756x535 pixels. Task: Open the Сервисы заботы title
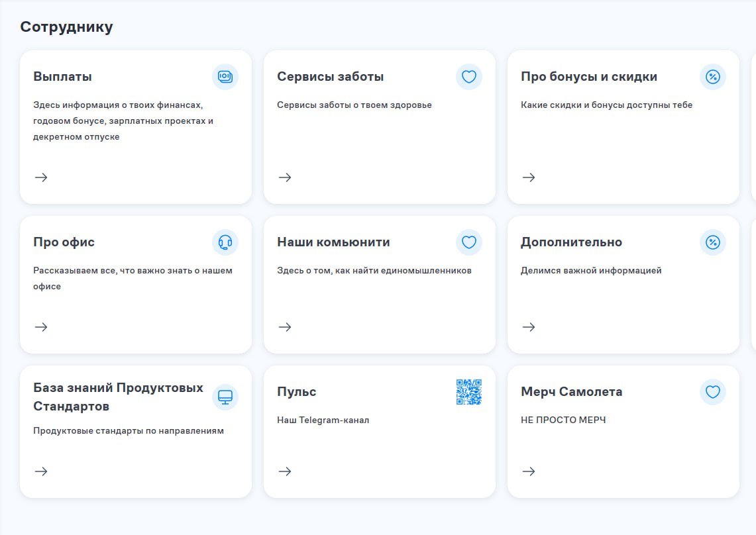click(x=330, y=77)
